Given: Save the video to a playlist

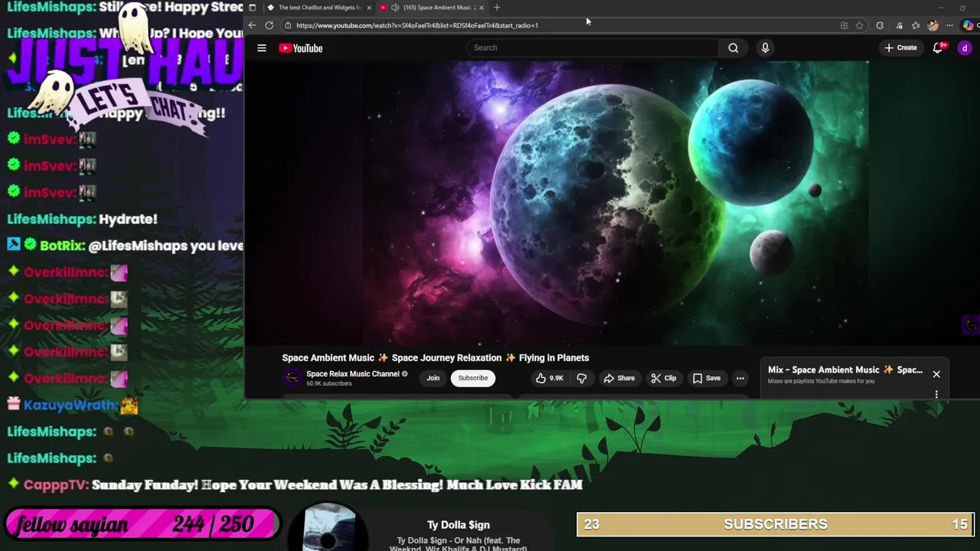Looking at the screenshot, I should [x=706, y=378].
